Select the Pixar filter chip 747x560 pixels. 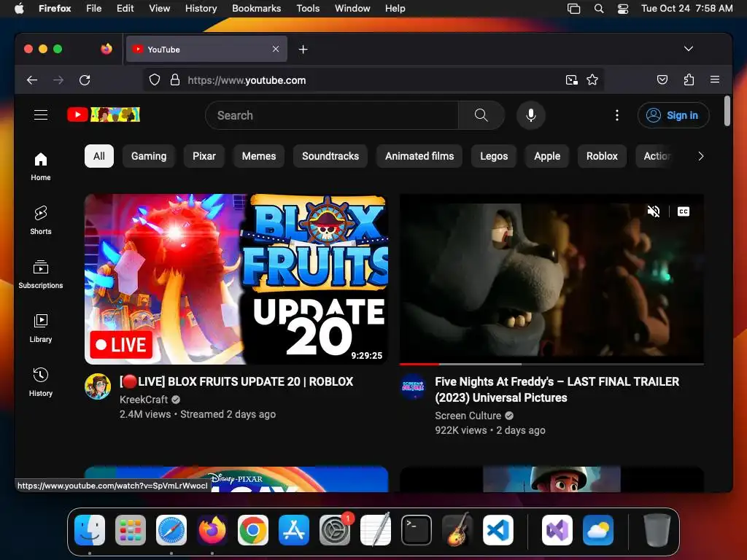(204, 156)
